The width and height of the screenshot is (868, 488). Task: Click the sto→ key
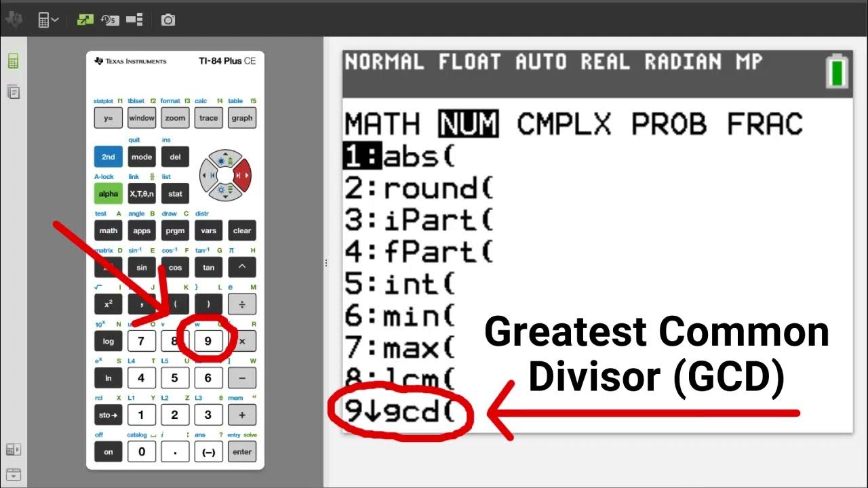pos(108,415)
